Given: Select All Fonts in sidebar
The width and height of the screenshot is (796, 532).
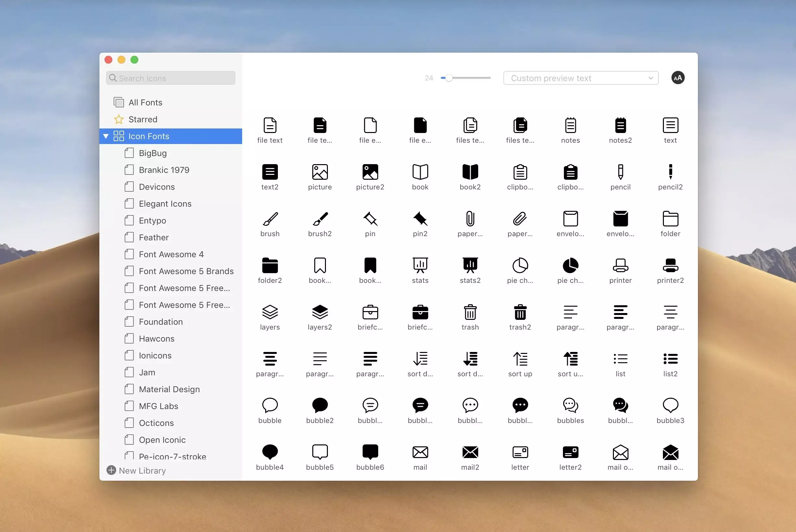Looking at the screenshot, I should click(x=145, y=103).
